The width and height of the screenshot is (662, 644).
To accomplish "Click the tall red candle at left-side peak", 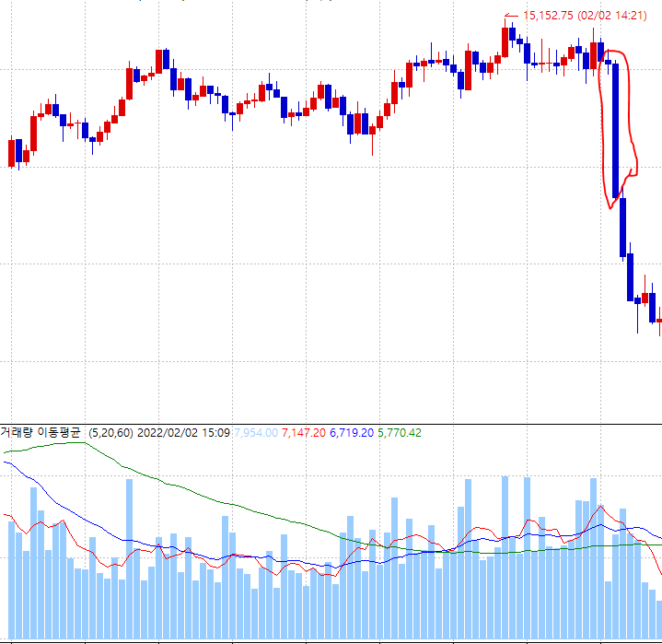I will 159,62.
